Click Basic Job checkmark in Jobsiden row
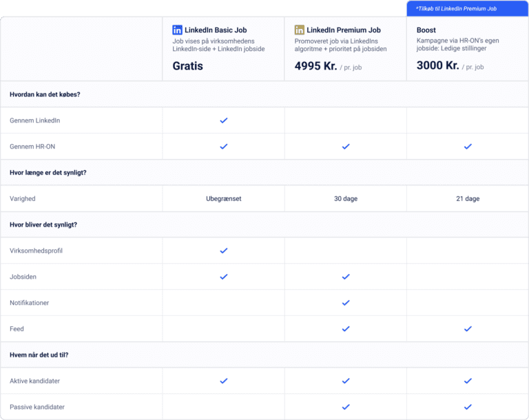Viewport: 529px width, 420px height. [224, 277]
